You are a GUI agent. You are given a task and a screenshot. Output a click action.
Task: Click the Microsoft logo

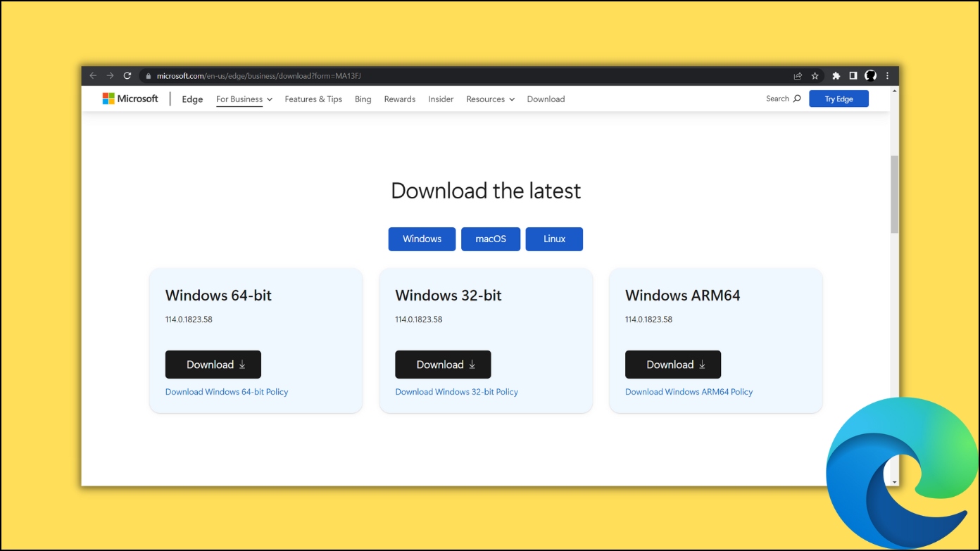coord(130,99)
